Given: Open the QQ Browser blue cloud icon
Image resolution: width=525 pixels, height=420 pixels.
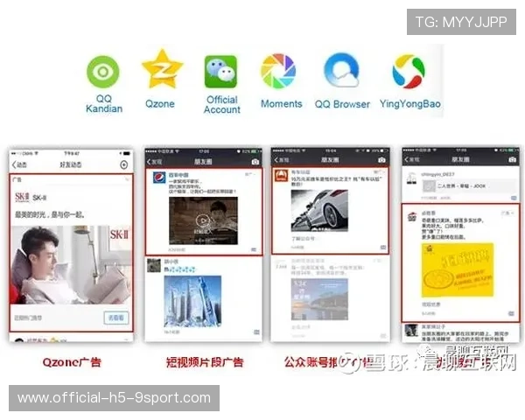Looking at the screenshot, I should 341,70.
